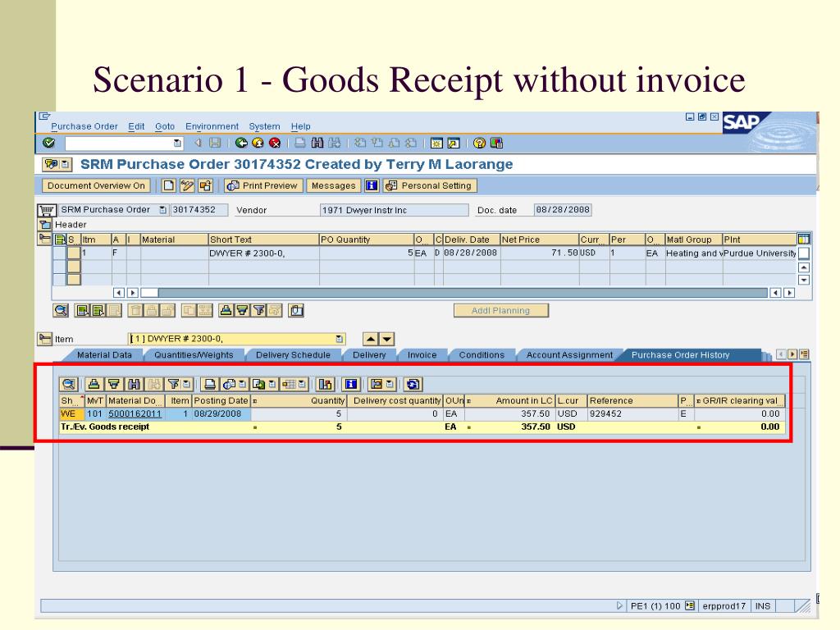Open the Goto menu
840x630 pixels.
pyautogui.click(x=164, y=126)
